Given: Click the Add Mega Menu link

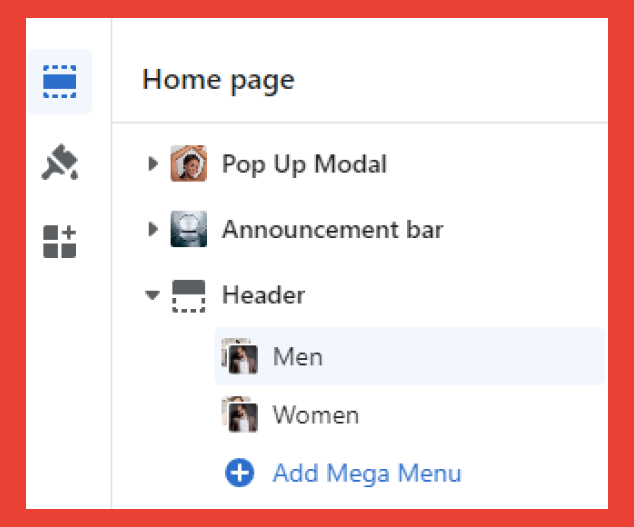Looking at the screenshot, I should point(367,473).
